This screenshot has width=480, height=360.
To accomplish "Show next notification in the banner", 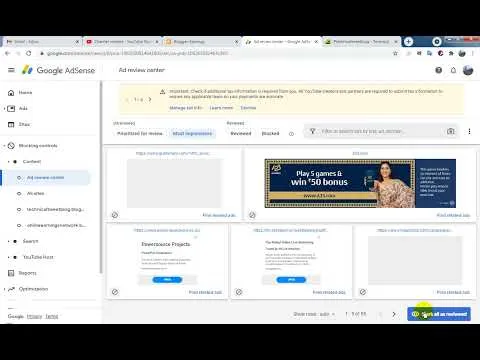I will pyautogui.click(x=150, y=99).
